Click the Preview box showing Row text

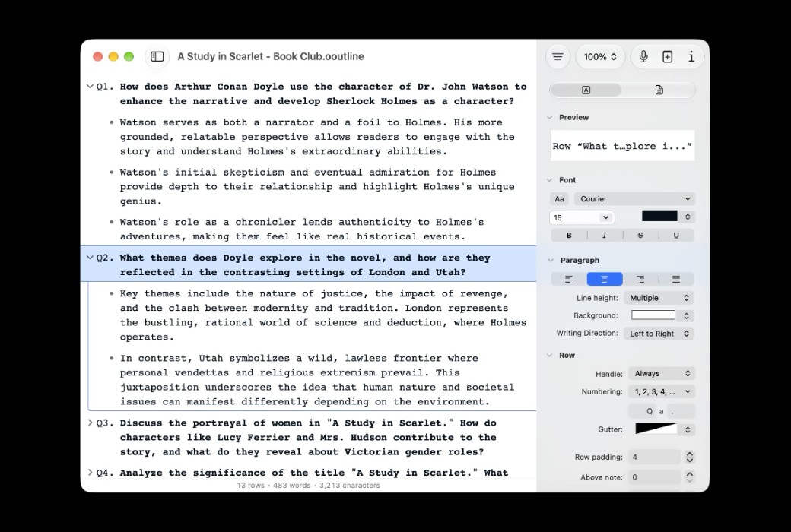tap(622, 146)
